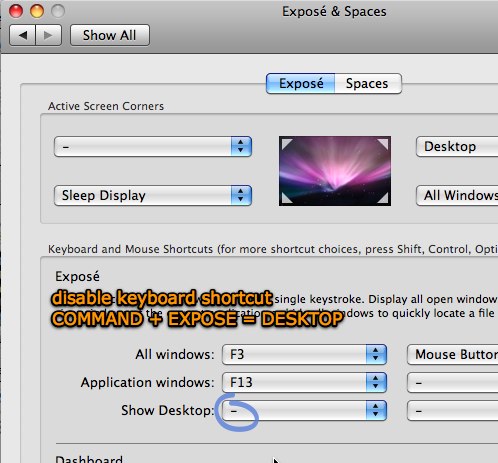Viewport: 498px width, 463px height.
Task: Click the red close window button
Action: click(16, 11)
